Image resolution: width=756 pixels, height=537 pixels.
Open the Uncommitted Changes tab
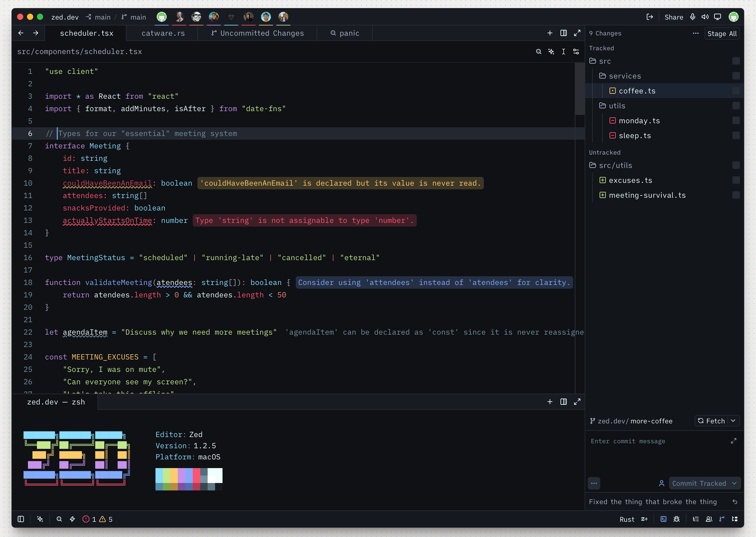click(258, 33)
